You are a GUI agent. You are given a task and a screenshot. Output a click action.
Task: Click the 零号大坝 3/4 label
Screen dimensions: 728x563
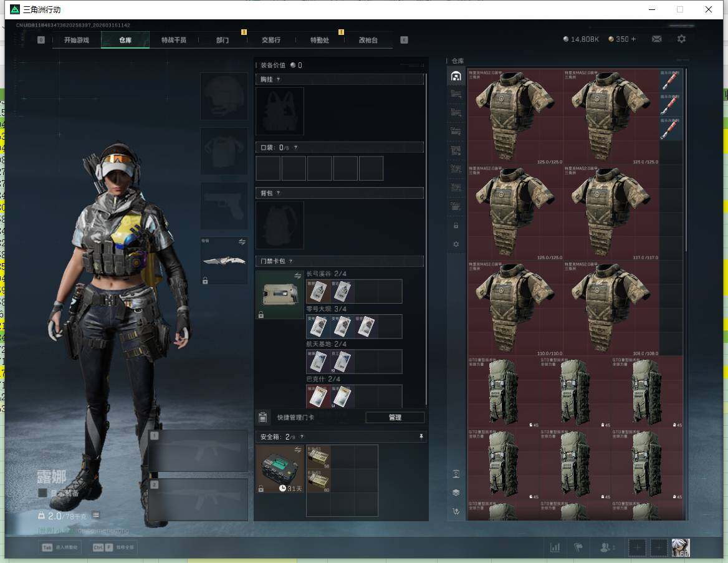pyautogui.click(x=326, y=309)
